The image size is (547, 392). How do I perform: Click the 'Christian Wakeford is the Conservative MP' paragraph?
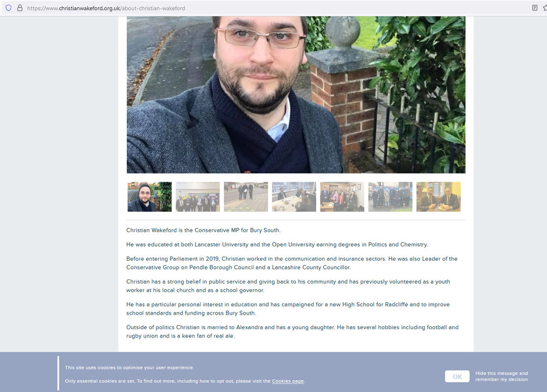pyautogui.click(x=203, y=230)
